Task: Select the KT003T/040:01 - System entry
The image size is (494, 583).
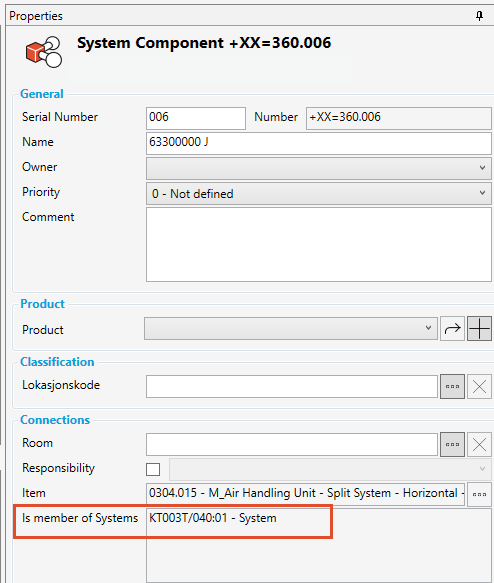Action: [213, 518]
